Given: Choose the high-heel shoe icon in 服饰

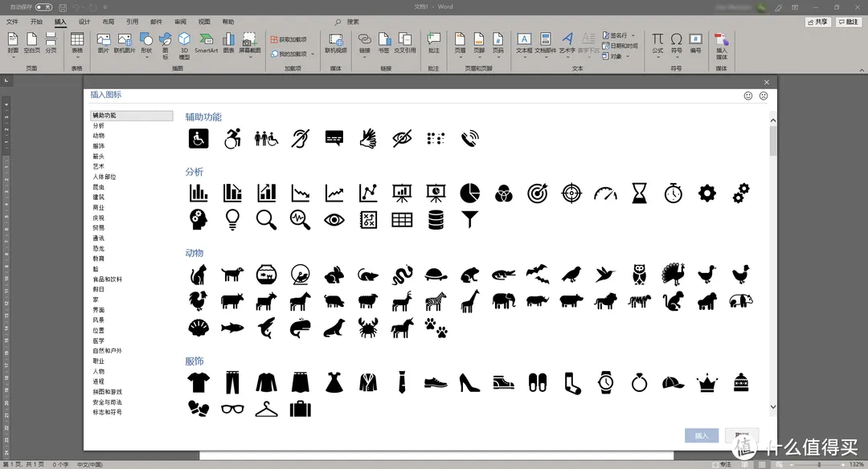Looking at the screenshot, I should coord(469,383).
